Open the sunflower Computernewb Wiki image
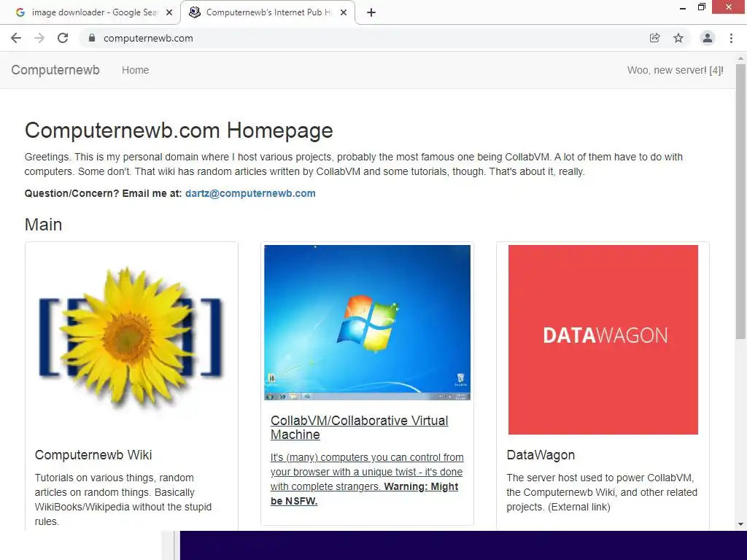The image size is (747, 560). coord(131,338)
